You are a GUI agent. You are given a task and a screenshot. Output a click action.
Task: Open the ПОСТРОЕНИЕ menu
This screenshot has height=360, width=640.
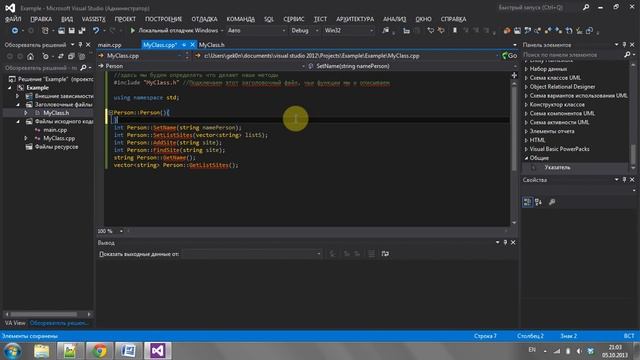coord(163,19)
